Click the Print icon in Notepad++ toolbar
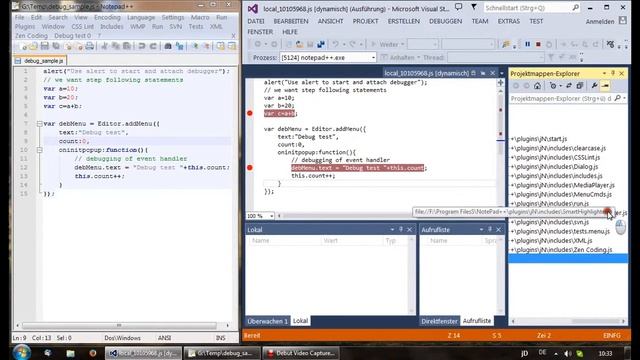Screen dimensions: 640x360 click(89, 46)
